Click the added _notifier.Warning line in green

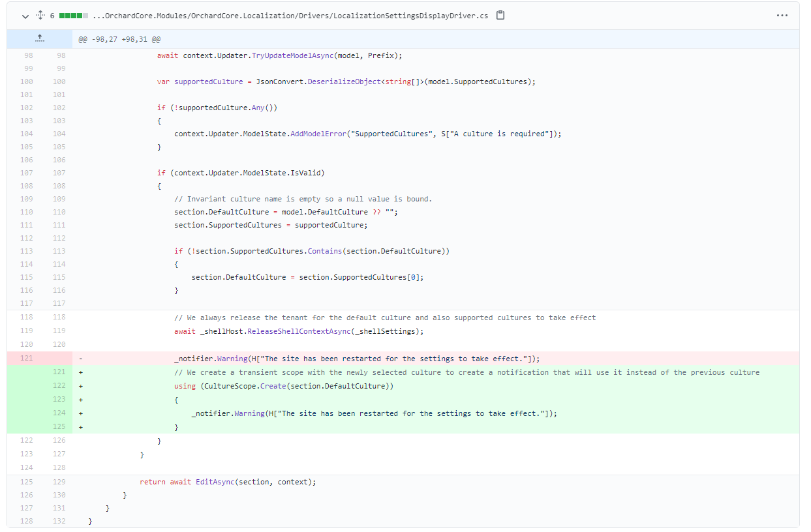coord(375,413)
